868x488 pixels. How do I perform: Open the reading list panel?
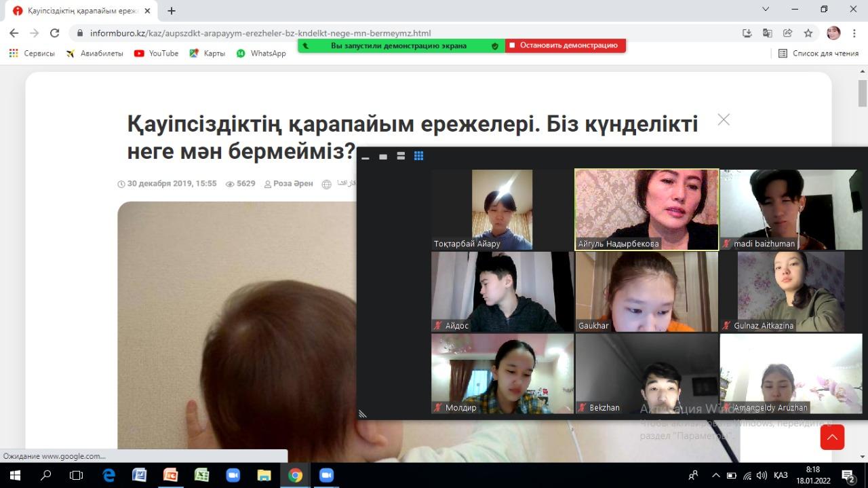(x=818, y=53)
